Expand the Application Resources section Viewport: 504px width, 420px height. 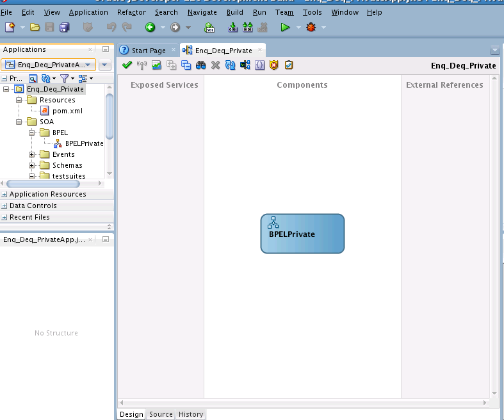click(5, 194)
